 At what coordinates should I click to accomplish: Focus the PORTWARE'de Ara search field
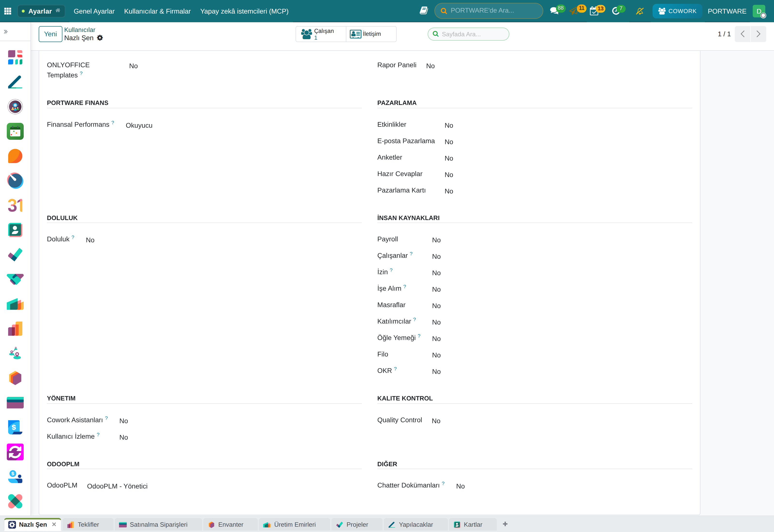tap(489, 11)
